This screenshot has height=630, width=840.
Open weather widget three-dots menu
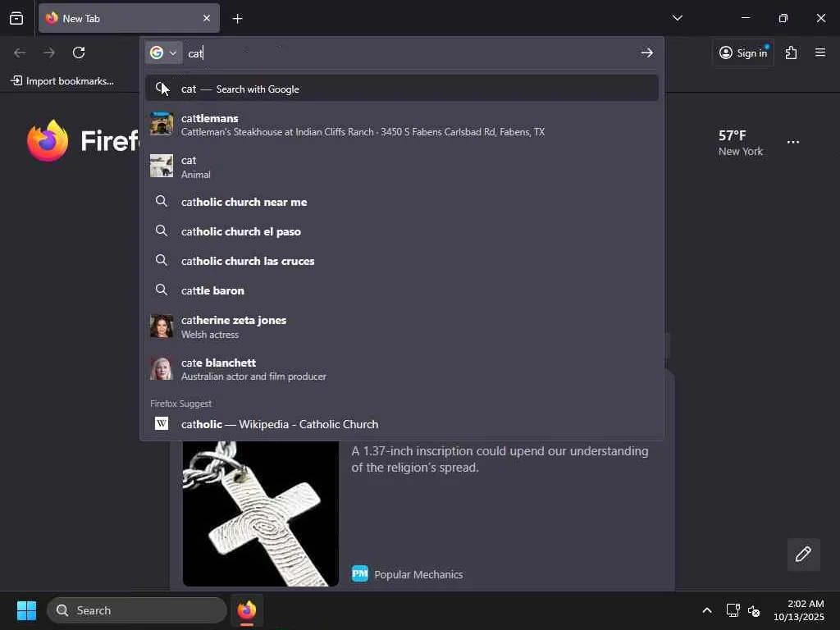[x=793, y=142]
